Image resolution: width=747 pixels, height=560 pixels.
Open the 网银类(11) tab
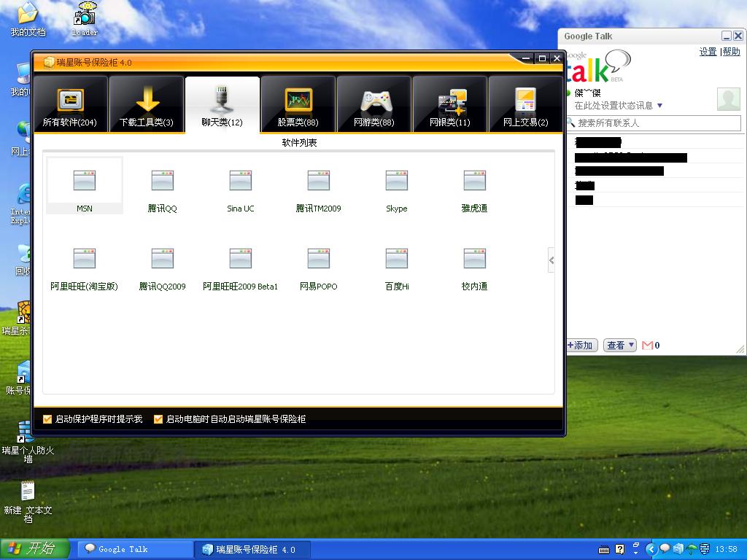[449, 104]
